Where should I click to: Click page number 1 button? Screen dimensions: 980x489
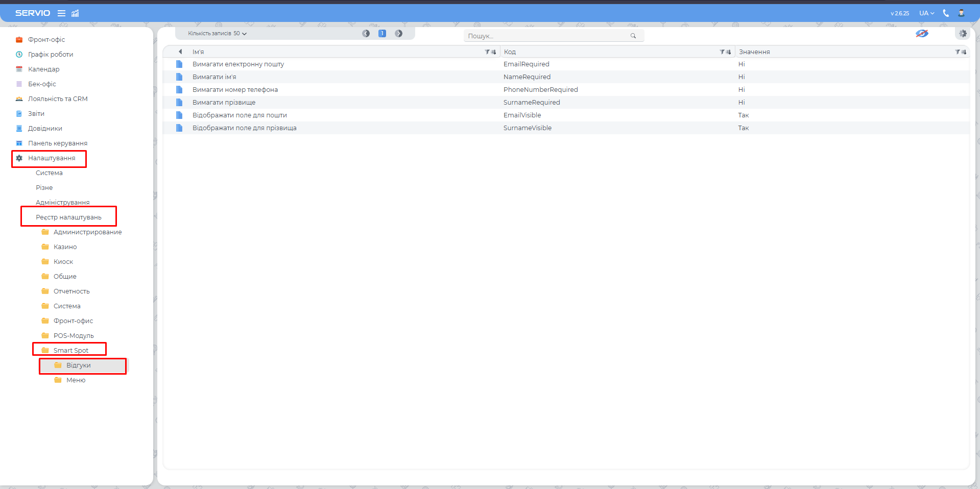(x=382, y=34)
